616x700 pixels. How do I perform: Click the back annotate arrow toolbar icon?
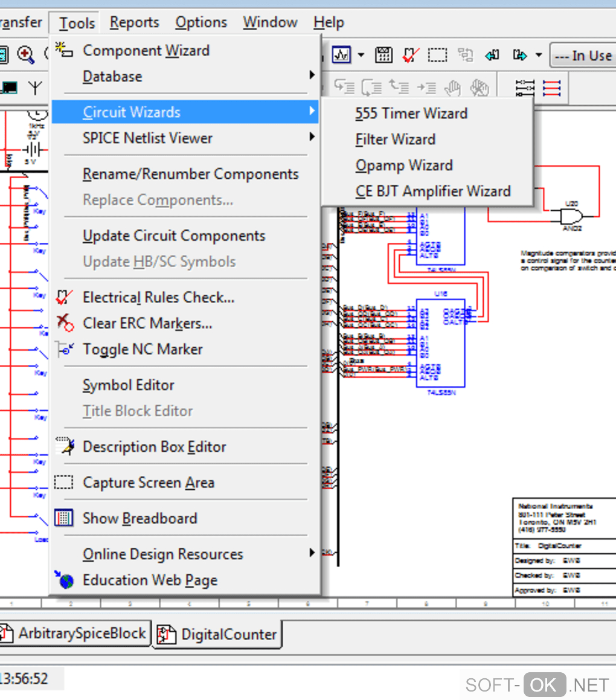coord(492,56)
